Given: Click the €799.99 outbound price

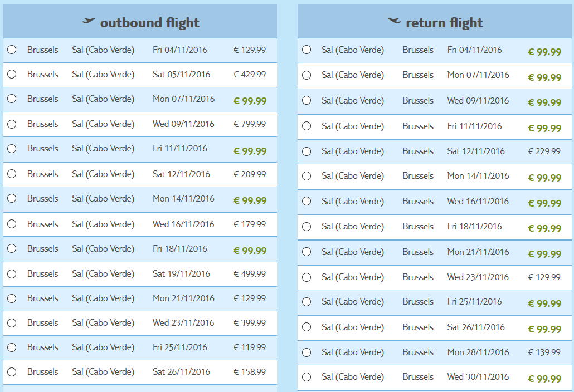Looking at the screenshot, I should [x=250, y=124].
